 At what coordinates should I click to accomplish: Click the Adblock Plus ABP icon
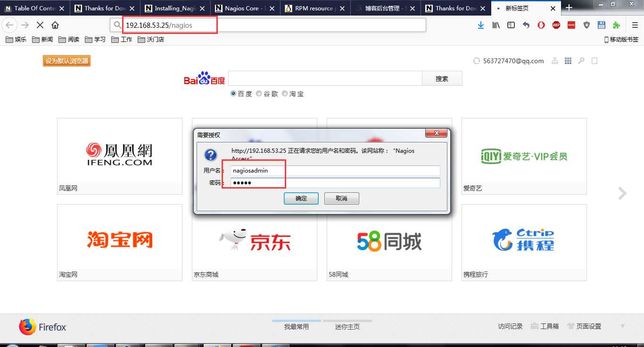pos(556,25)
